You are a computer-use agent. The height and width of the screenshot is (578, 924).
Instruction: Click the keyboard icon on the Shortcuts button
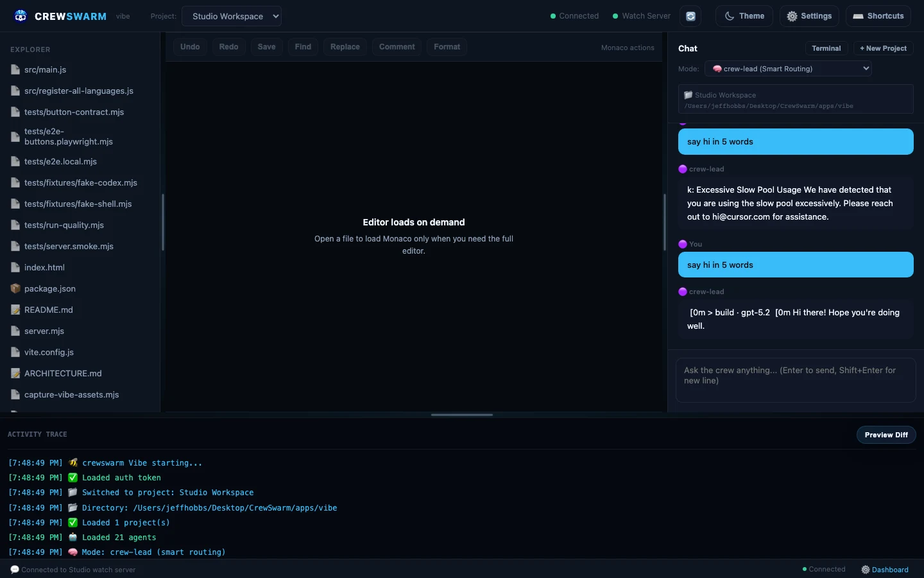tap(857, 16)
